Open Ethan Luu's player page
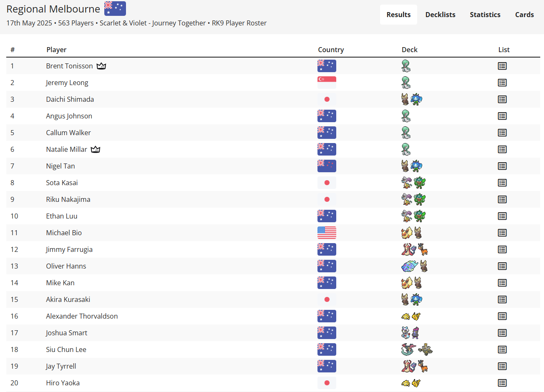 61,216
